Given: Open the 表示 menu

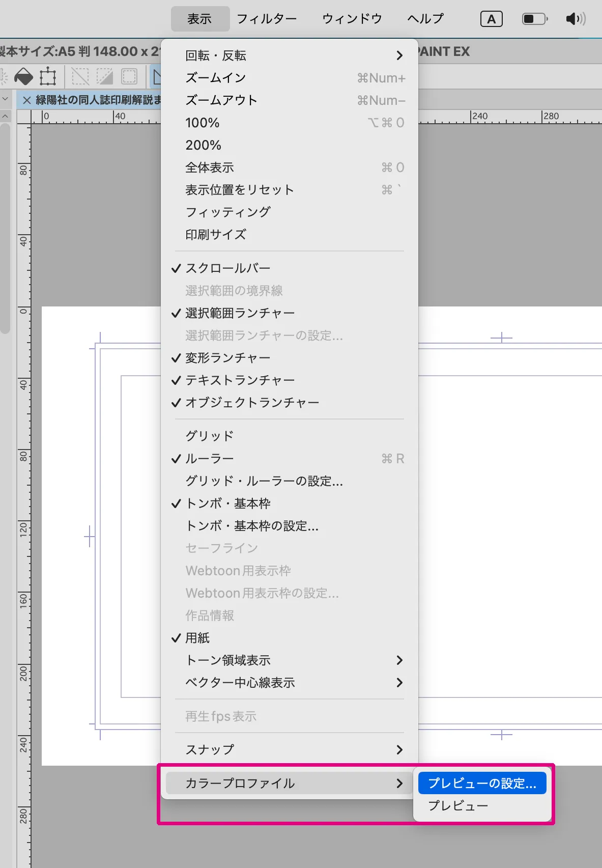Looking at the screenshot, I should [199, 19].
